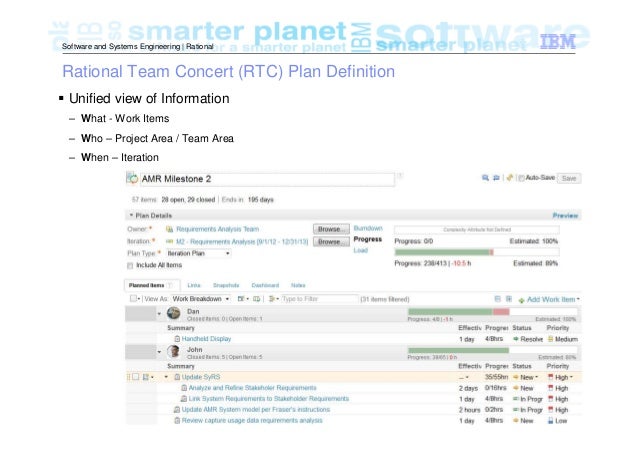Click the Medium priority icon for Handheld Display
Image resolution: width=638 pixels, height=451 pixels.
tap(551, 339)
